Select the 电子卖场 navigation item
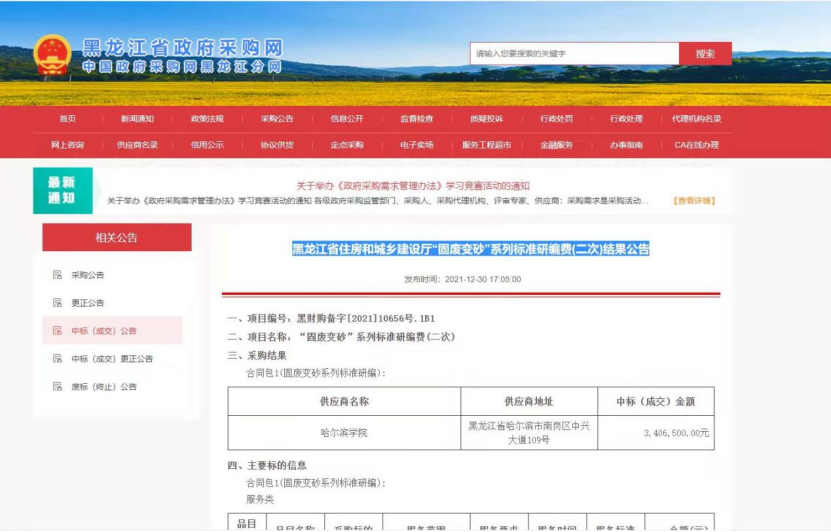Image resolution: width=831 pixels, height=532 pixels. tap(417, 145)
